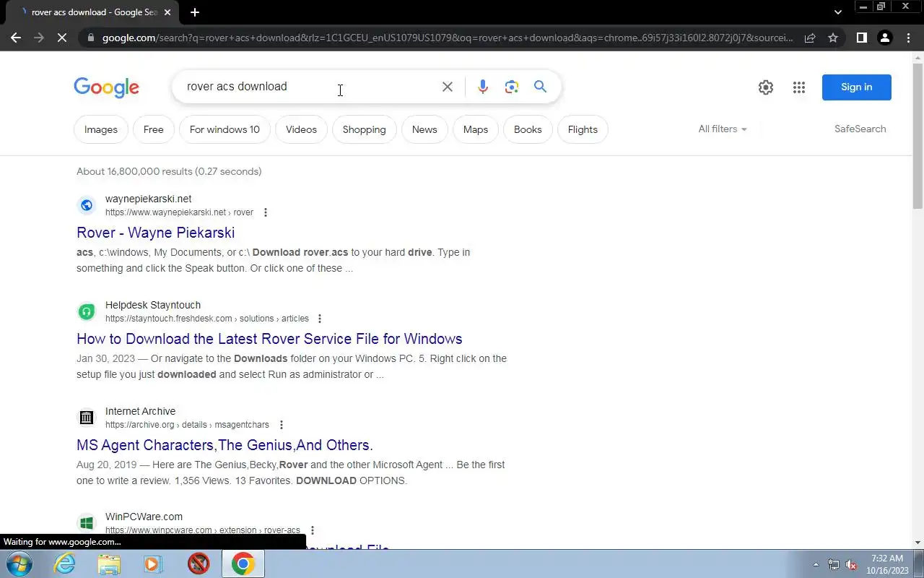Open Chrome three-dot menu
The width and height of the screenshot is (924, 578).
[x=908, y=38]
